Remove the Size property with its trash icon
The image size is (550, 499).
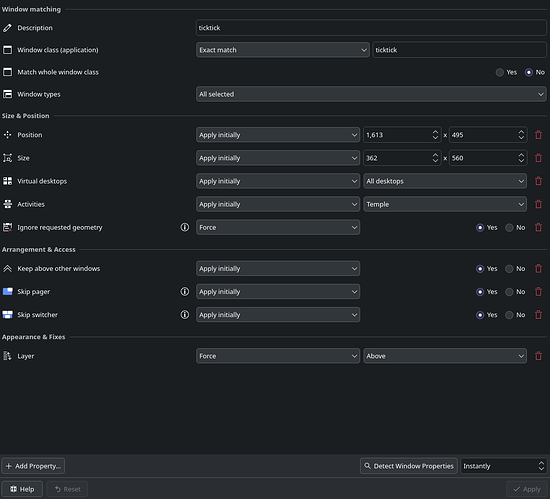(538, 158)
